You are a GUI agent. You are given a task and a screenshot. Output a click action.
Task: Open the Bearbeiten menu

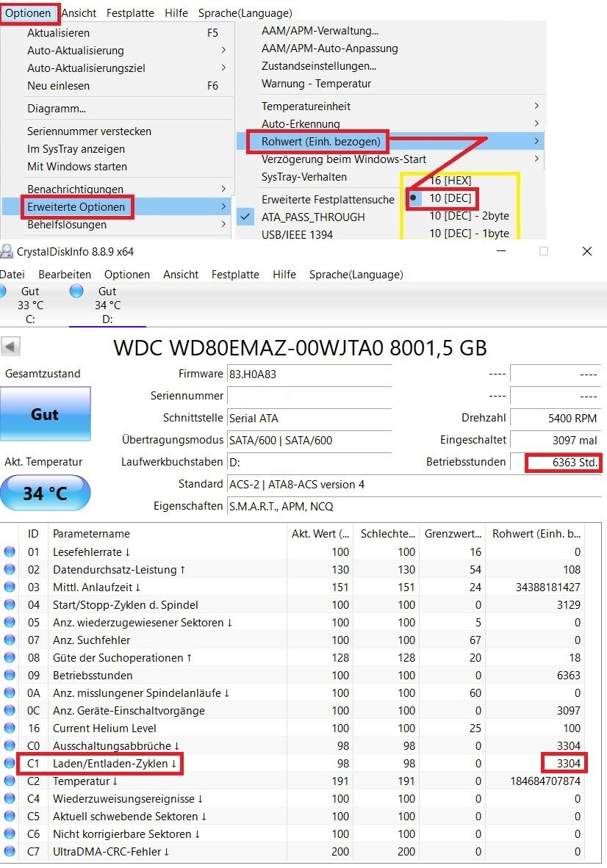point(65,274)
